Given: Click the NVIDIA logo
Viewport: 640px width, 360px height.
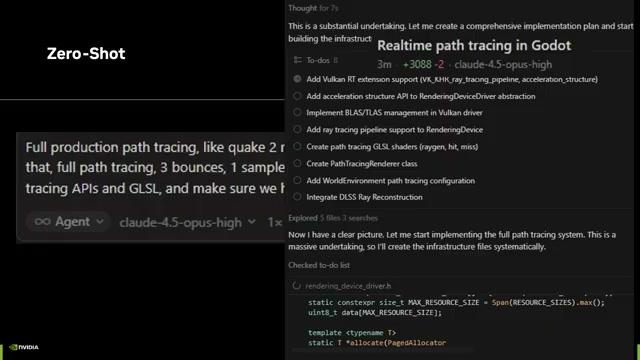Looking at the screenshot, I should coord(24,347).
